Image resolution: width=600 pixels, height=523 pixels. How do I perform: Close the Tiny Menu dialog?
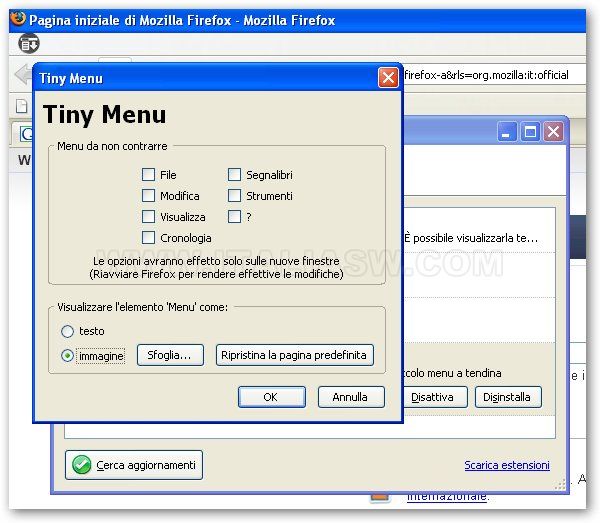(x=388, y=78)
